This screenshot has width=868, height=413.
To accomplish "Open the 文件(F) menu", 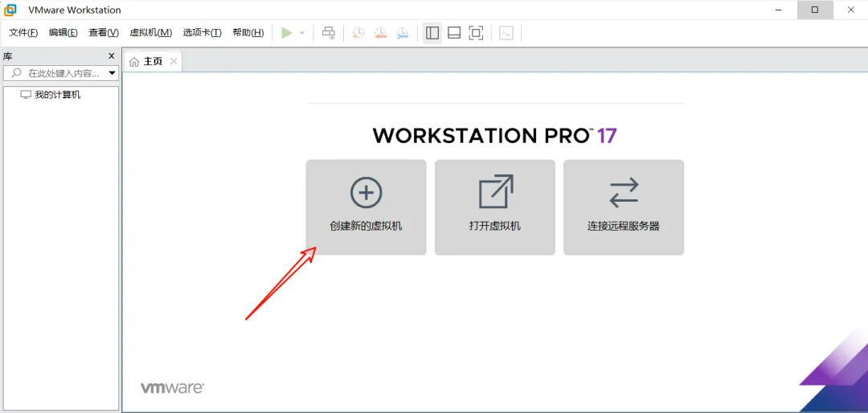I will point(24,33).
